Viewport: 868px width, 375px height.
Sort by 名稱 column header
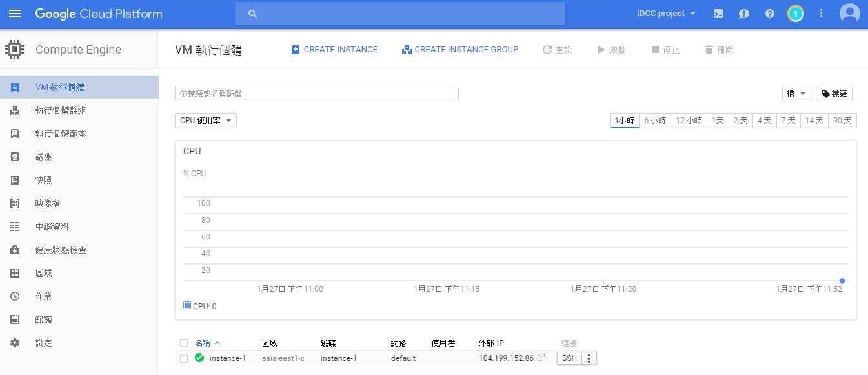pos(207,343)
